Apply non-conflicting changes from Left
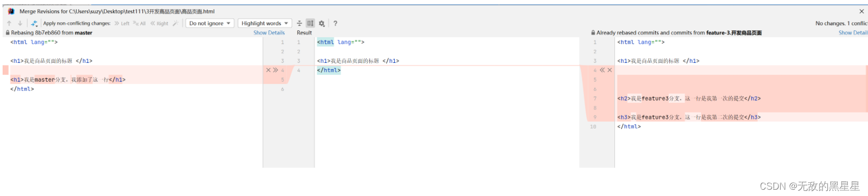Screen dimensions: 868x196 (x=122, y=23)
